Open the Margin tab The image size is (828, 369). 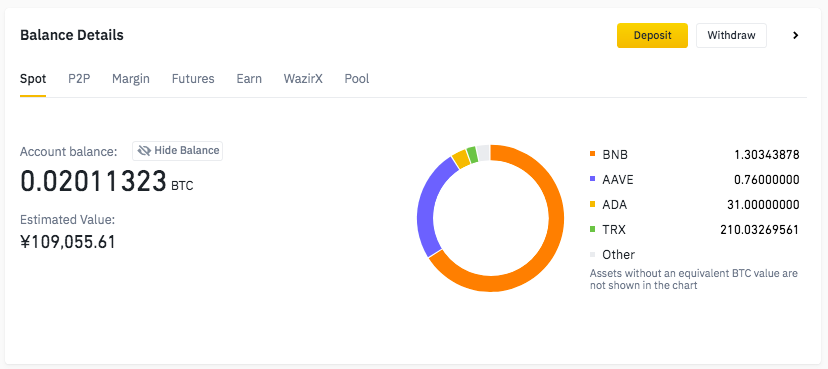pos(130,79)
